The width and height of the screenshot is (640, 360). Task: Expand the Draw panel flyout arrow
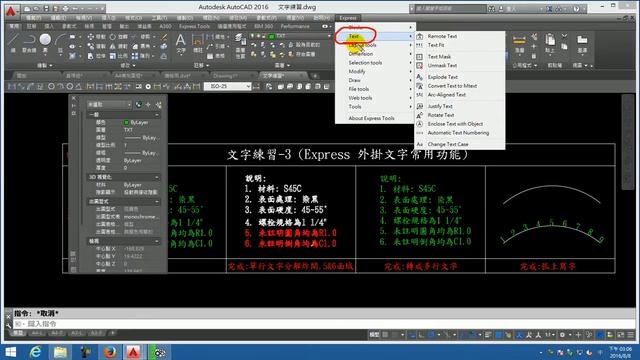click(x=51, y=65)
